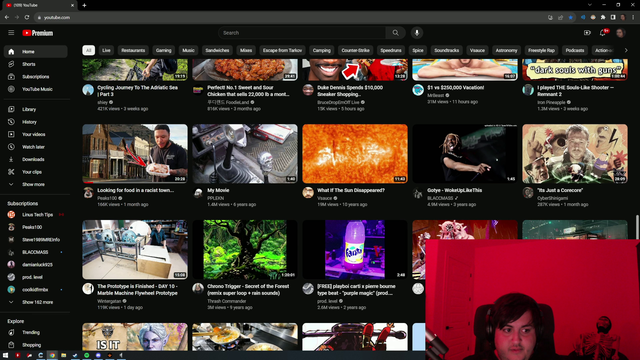
Task: Expand Show 162 more subscriptions
Action: click(36, 302)
